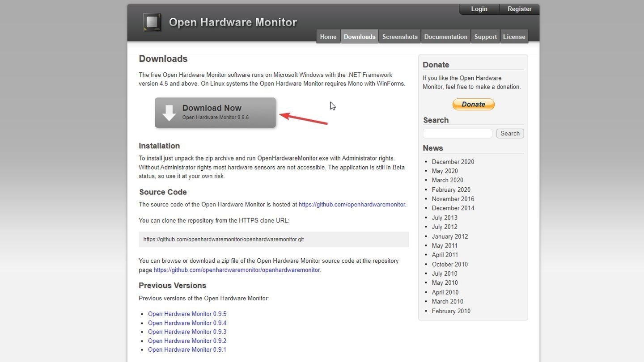Click the Donate sidebar heading
This screenshot has width=644, height=362.
[436, 65]
